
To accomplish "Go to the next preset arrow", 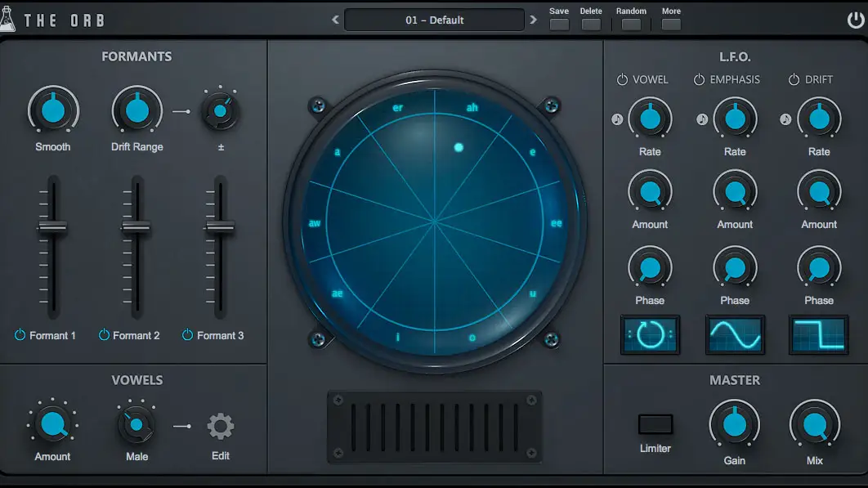I will (x=534, y=20).
